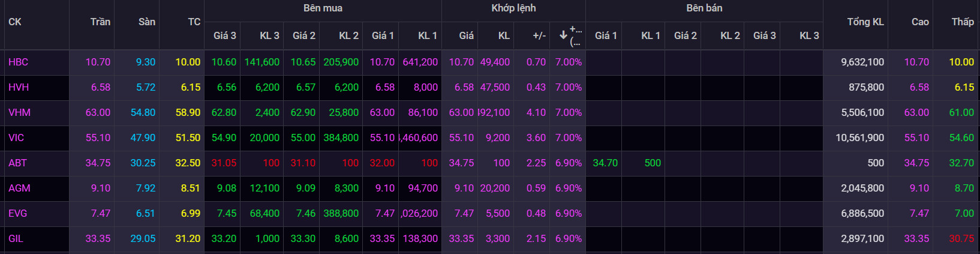Open the AGM stock symbol
Viewport: 980px width, 254px height.
19,188
